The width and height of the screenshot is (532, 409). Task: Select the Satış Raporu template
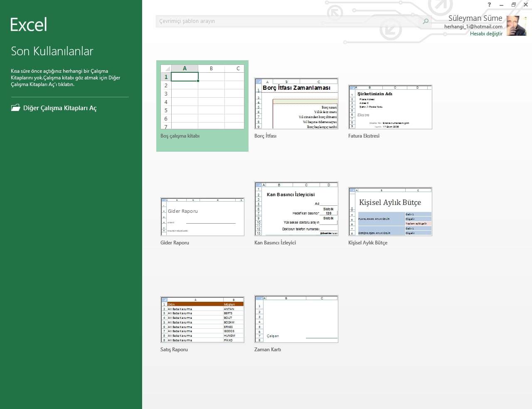point(202,319)
